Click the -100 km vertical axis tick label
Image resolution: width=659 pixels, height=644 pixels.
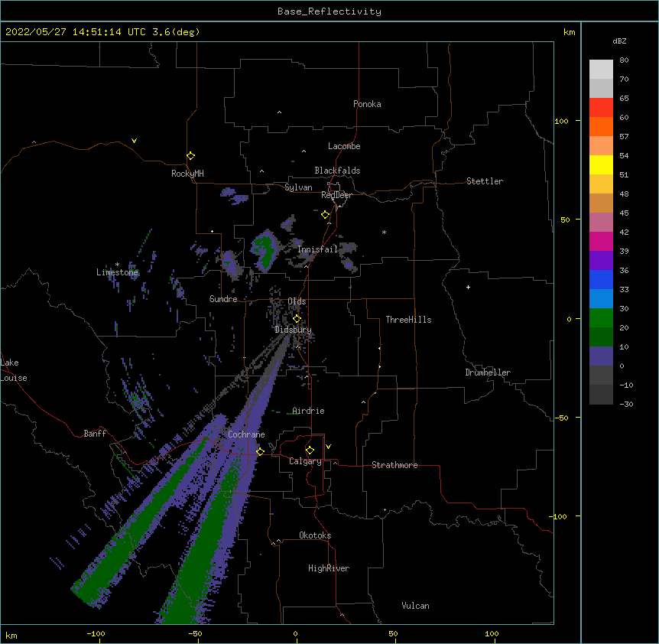(558, 516)
